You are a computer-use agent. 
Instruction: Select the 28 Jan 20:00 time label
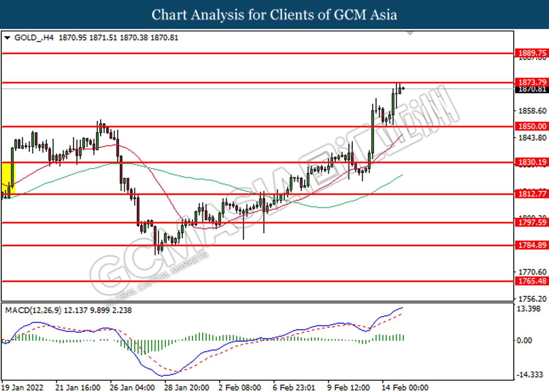pos(187,388)
